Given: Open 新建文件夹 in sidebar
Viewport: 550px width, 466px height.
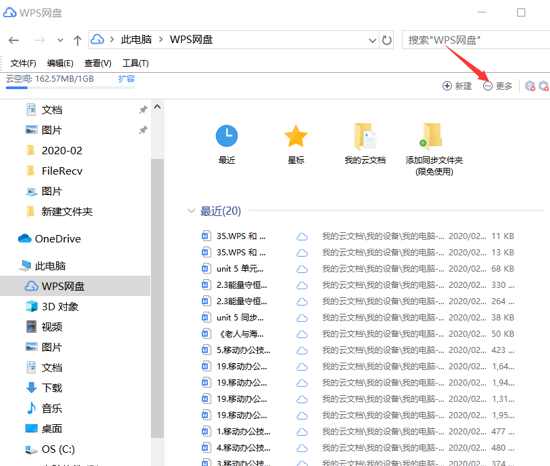Looking at the screenshot, I should coord(67,212).
